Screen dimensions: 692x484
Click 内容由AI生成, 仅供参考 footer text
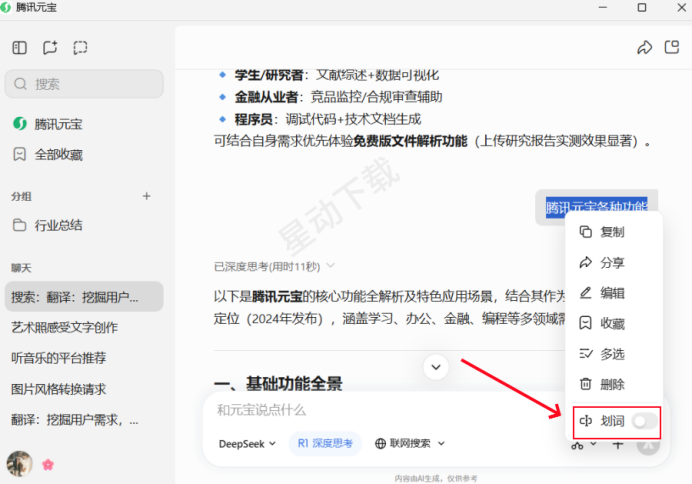(x=436, y=478)
